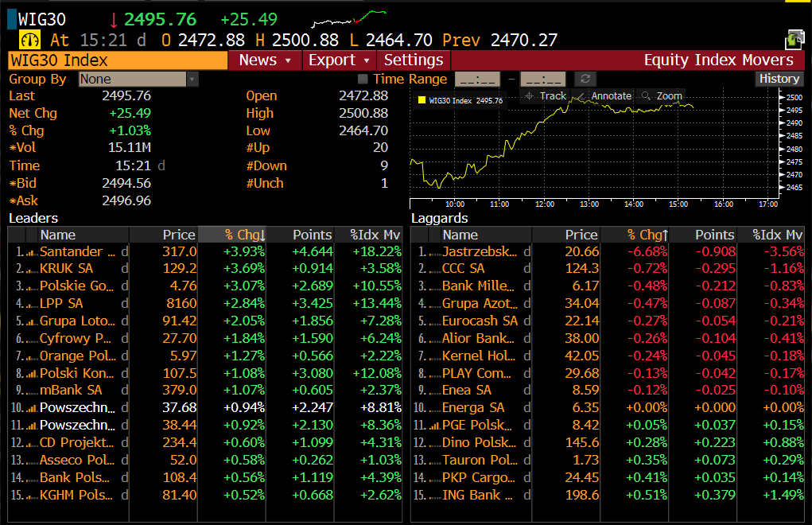Click the yellow gauge icon beside At 15:21

point(29,40)
